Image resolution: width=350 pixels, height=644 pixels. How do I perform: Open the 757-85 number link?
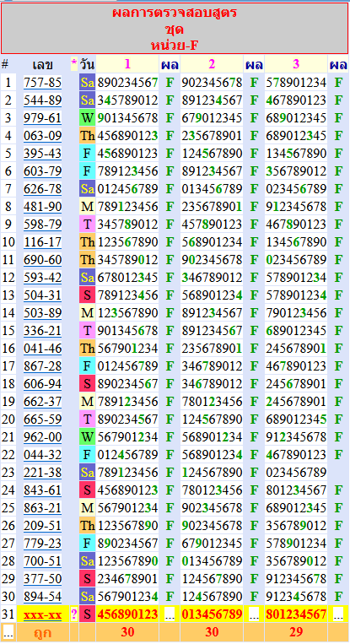point(42,83)
